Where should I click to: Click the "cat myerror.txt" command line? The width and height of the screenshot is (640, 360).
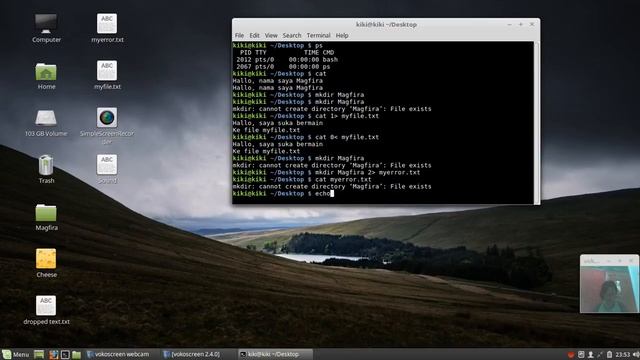[x=302, y=180]
